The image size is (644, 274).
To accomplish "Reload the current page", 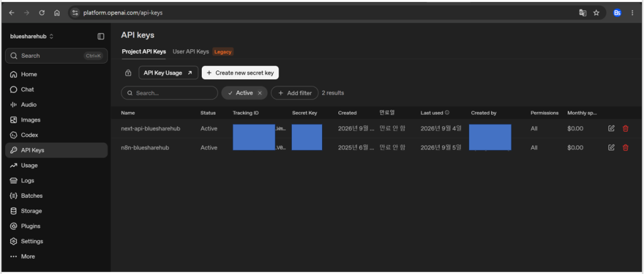I will (x=42, y=13).
